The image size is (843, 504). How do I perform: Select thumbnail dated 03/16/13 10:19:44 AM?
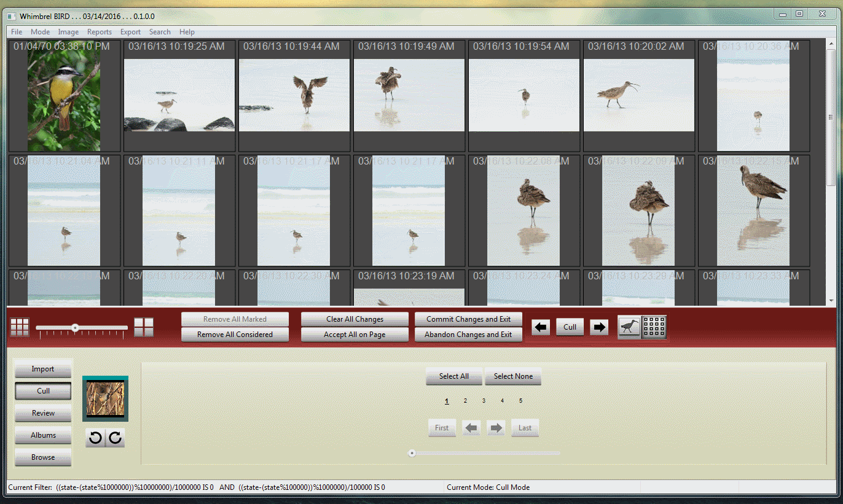[294, 96]
